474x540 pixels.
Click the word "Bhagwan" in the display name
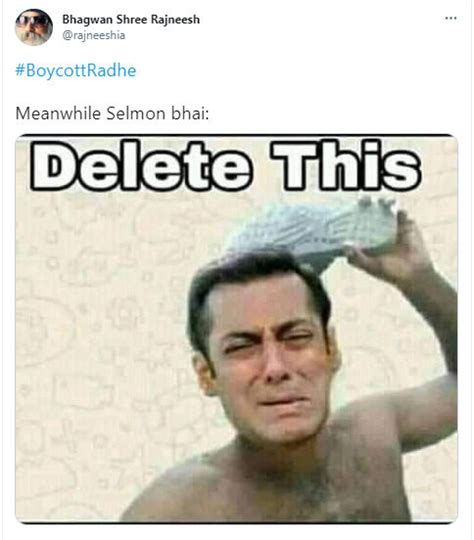click(x=87, y=20)
